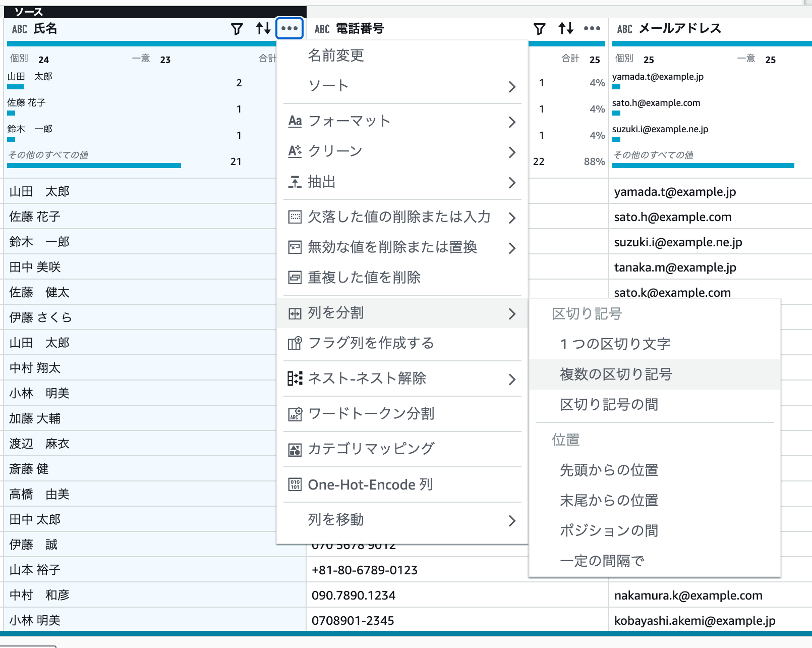Choose 複数の区切り記号 in split submenu
The height and width of the screenshot is (648, 812).
[x=655, y=374]
